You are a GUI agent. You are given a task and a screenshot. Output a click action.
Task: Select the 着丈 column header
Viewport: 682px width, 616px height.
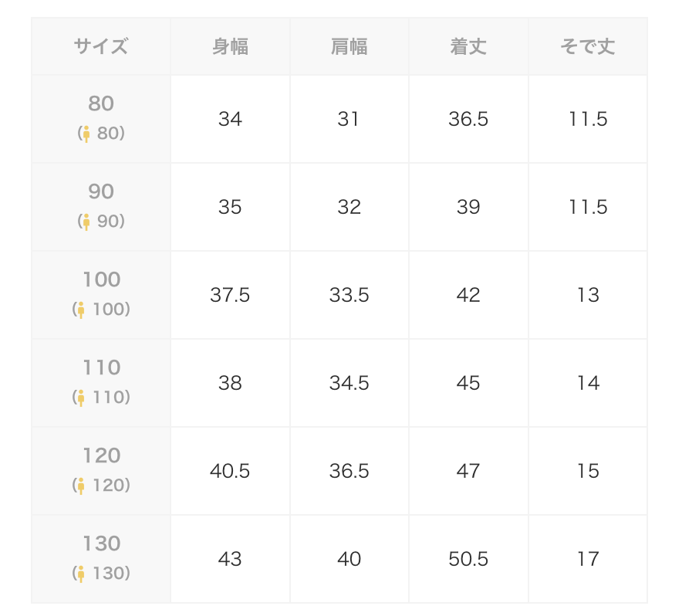[468, 46]
